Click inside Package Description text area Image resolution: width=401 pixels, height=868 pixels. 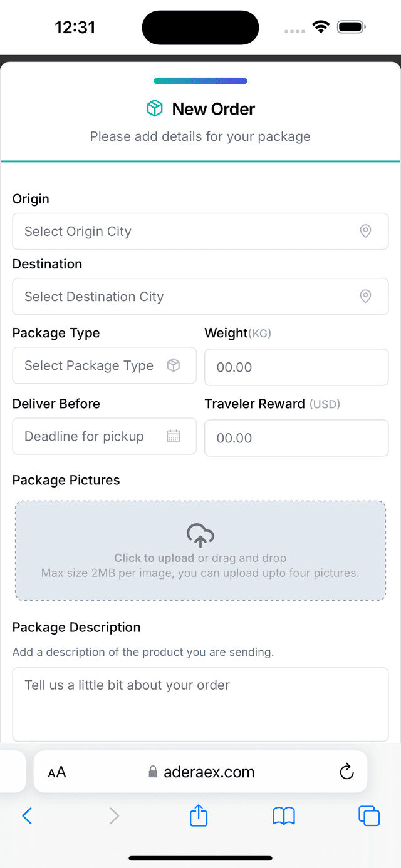point(200,704)
